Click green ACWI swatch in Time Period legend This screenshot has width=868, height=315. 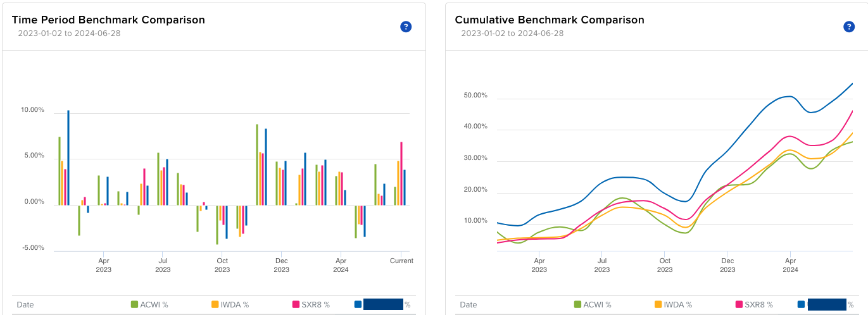point(134,304)
